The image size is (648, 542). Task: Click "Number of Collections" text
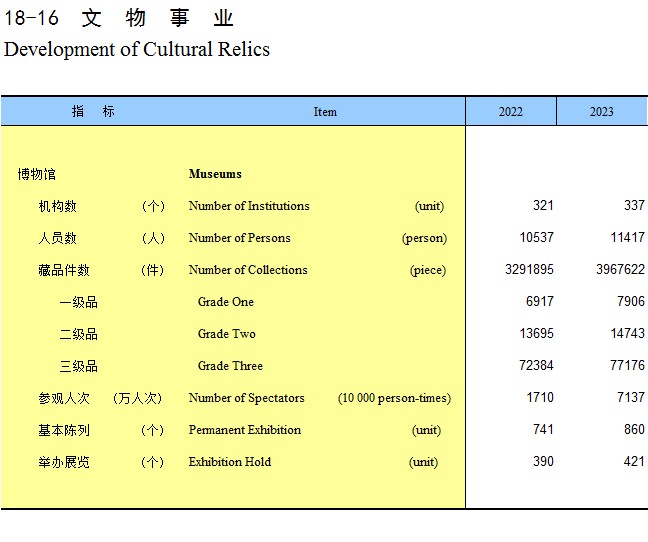pyautogui.click(x=248, y=270)
